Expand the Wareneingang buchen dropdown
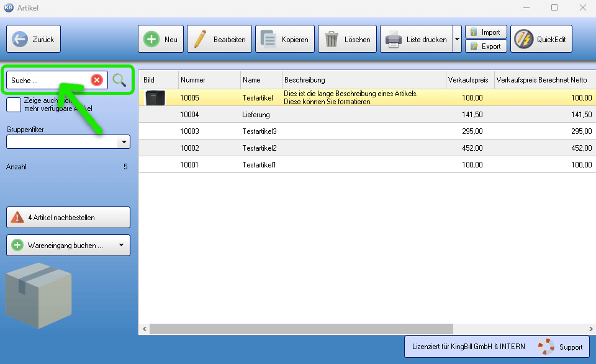Screen dimensions: 596x364 pos(122,245)
